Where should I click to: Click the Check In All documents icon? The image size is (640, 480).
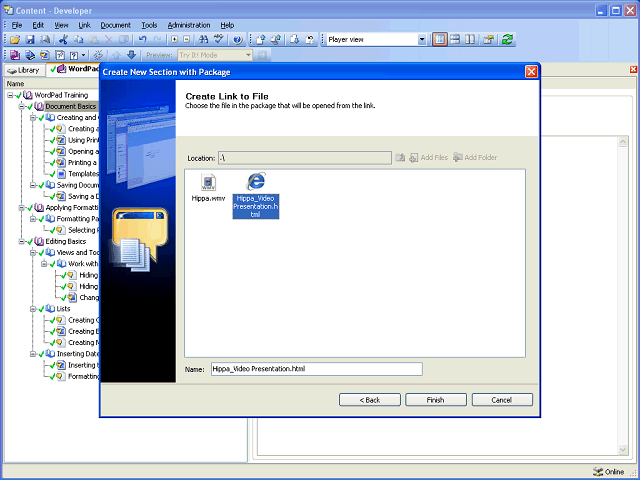(x=276, y=40)
